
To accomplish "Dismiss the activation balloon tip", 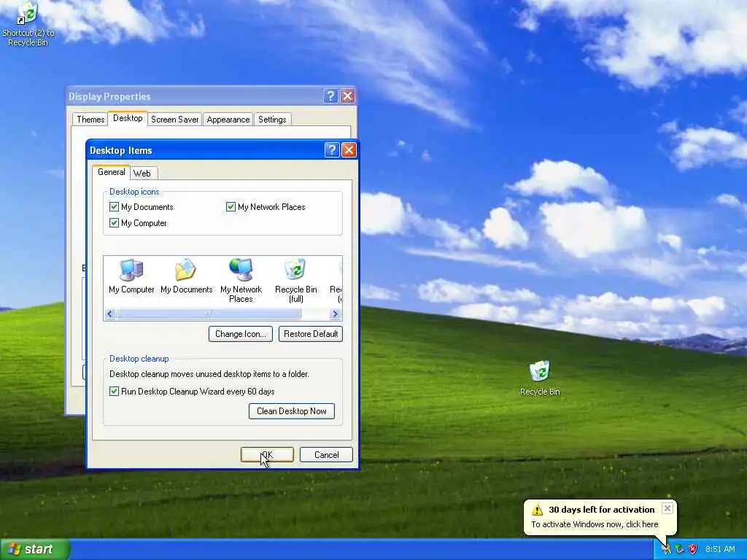I will 667,508.
